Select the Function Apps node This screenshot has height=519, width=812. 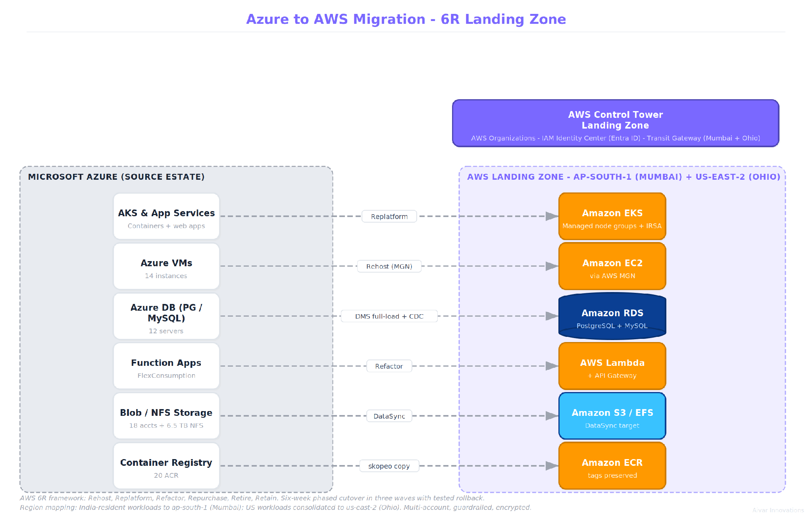click(166, 366)
